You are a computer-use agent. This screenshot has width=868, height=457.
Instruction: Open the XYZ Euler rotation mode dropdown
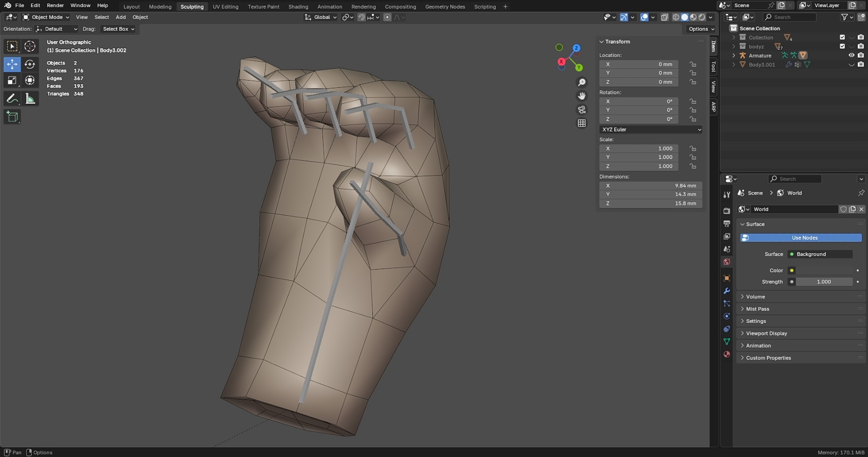coord(651,129)
